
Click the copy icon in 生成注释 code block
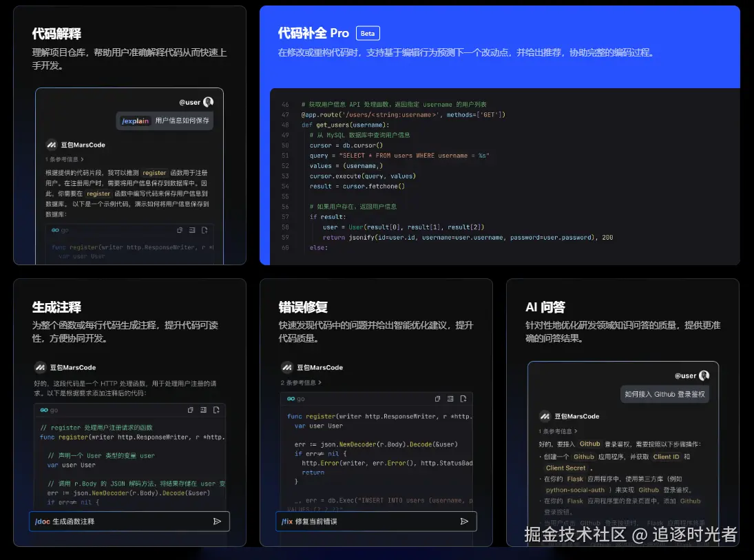191,410
